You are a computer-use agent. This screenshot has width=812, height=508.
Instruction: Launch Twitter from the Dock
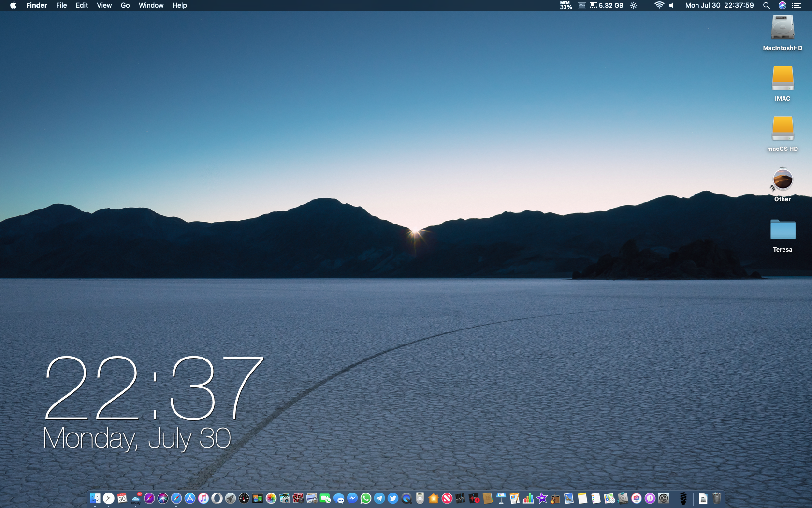click(393, 498)
